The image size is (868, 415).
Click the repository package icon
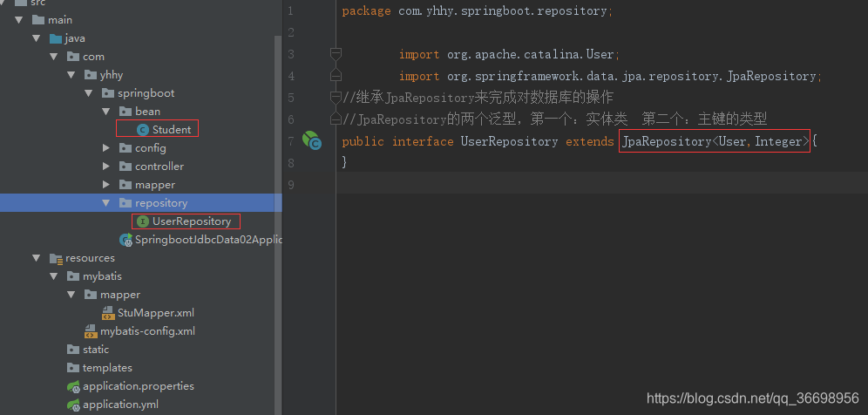point(125,203)
